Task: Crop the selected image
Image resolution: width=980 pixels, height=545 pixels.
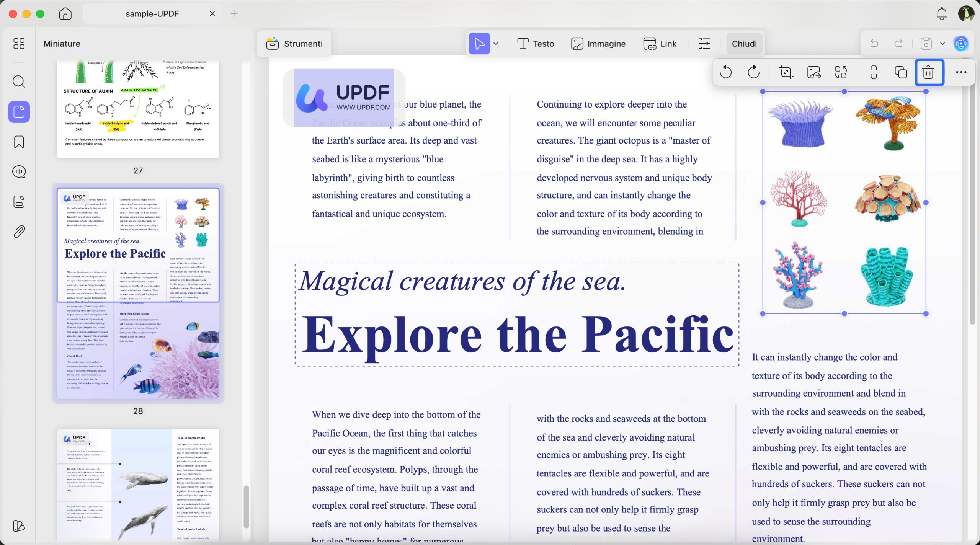Action: tap(786, 72)
